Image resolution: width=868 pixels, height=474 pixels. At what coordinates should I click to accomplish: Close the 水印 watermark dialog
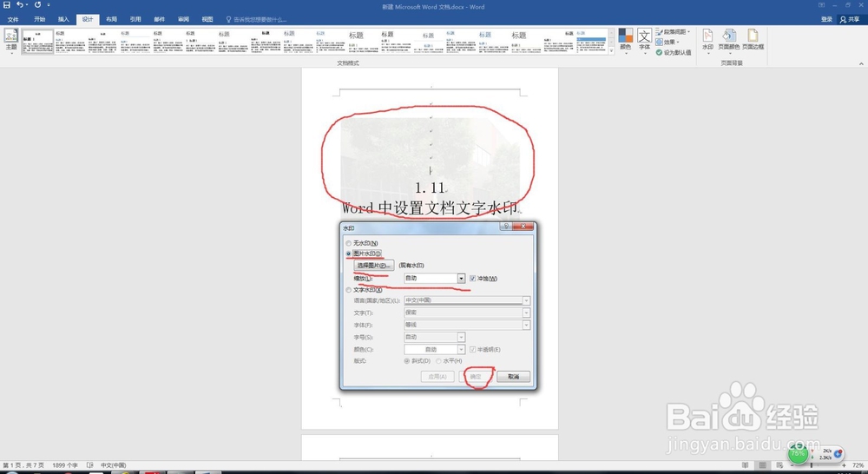pyautogui.click(x=523, y=227)
